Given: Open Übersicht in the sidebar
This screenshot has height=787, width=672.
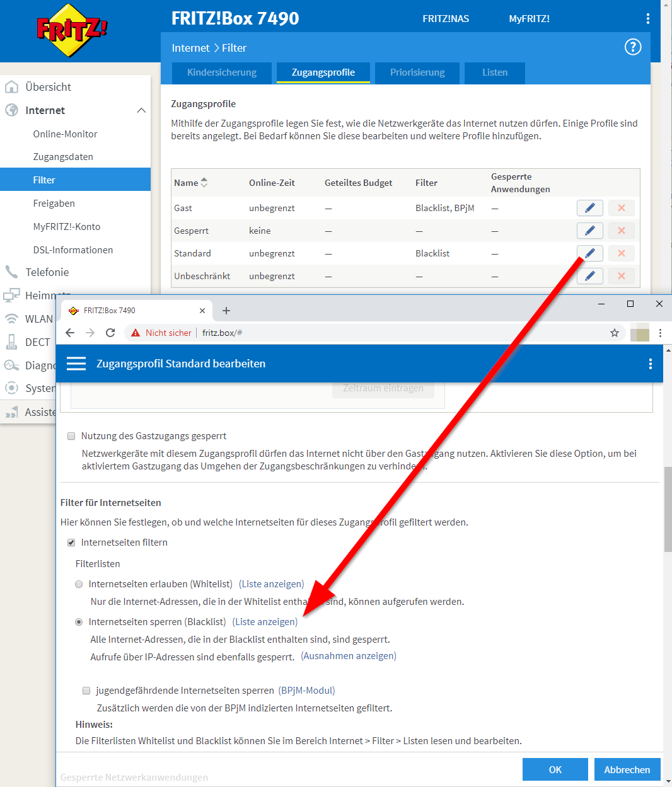Looking at the screenshot, I should pos(48,87).
